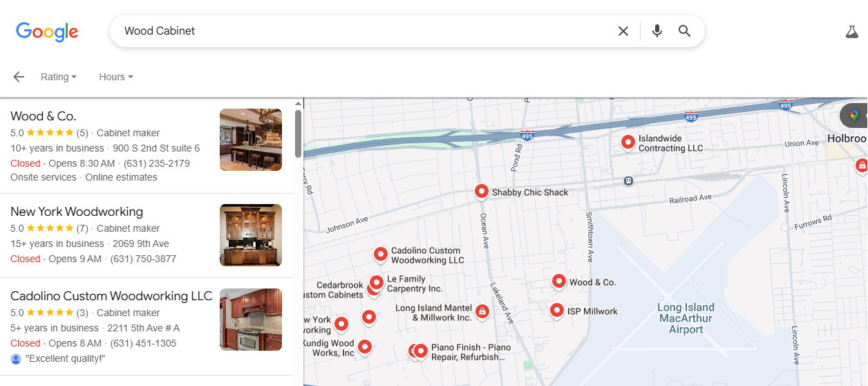This screenshot has height=386, width=868.
Task: Click the Cedarbrook Custom Cabinets map label
Action: pos(334,290)
